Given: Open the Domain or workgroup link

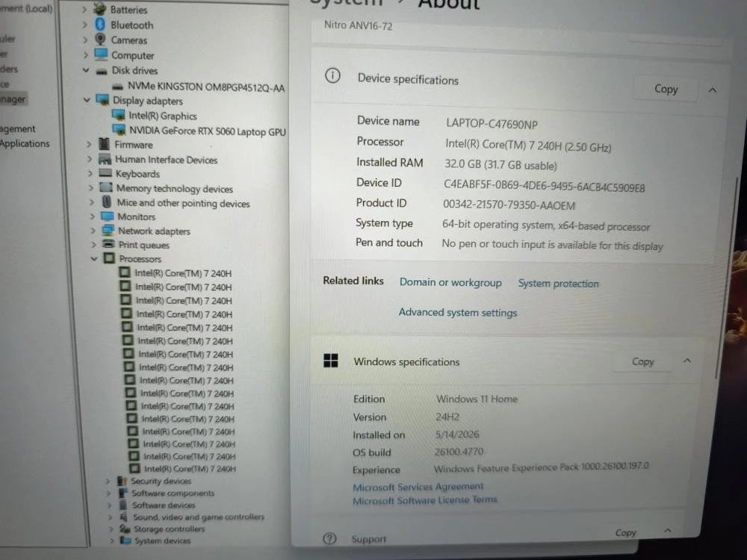Looking at the screenshot, I should (x=450, y=282).
